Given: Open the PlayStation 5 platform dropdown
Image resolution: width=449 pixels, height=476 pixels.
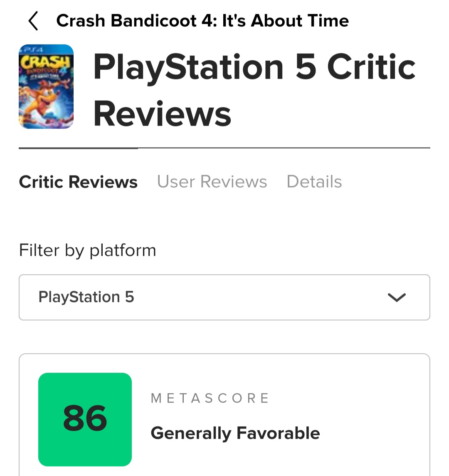Looking at the screenshot, I should pos(224,297).
